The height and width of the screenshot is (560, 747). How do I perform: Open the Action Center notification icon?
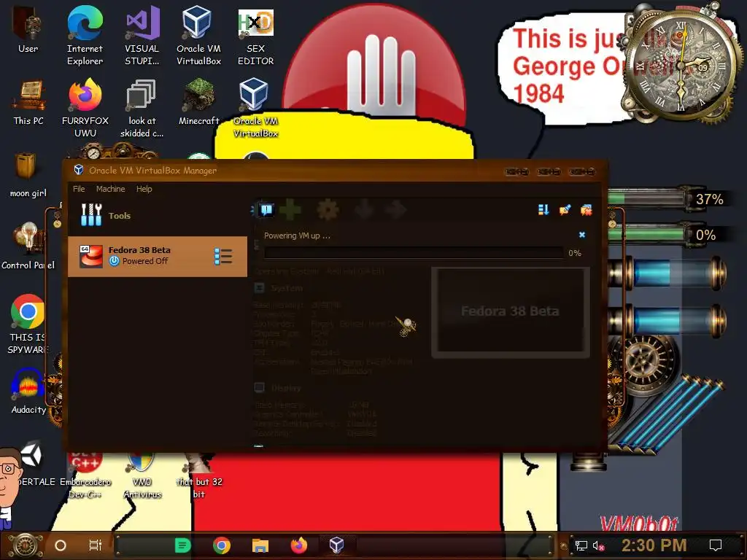point(716,545)
